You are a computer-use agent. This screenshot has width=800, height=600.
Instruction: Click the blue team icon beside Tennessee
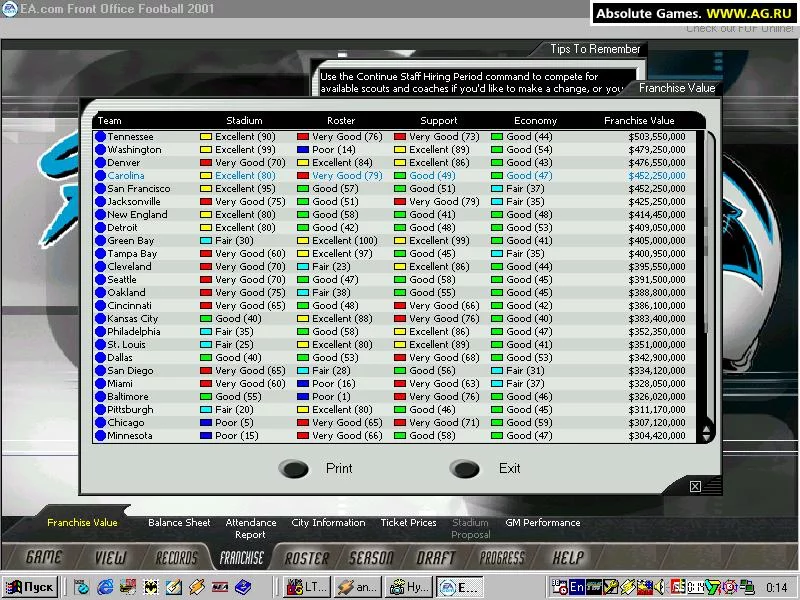(101, 137)
